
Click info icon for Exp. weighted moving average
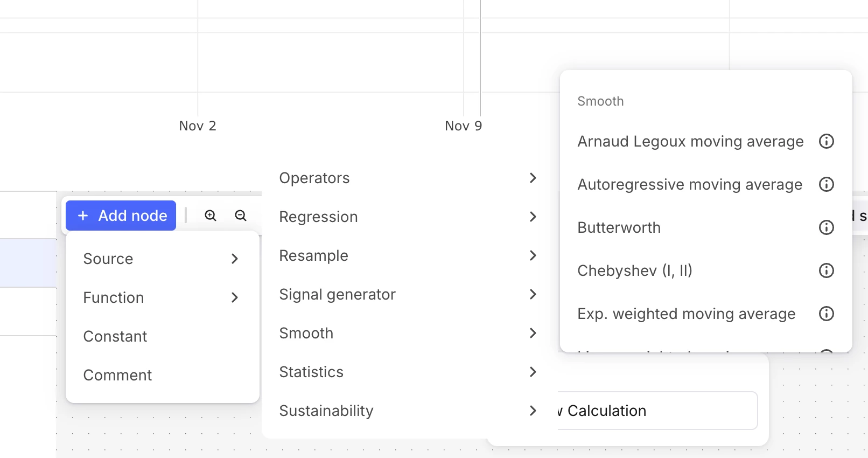(x=826, y=314)
